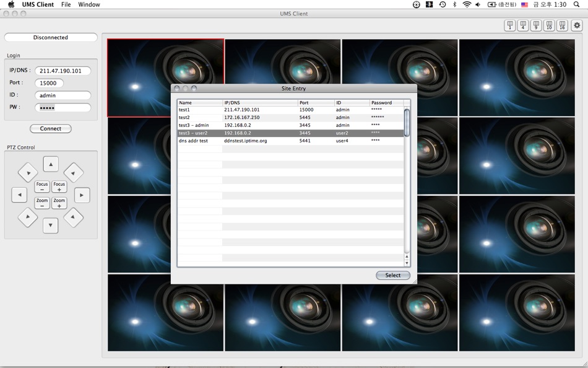Select the test1 site row
The height and width of the screenshot is (368, 588).
pyautogui.click(x=291, y=110)
